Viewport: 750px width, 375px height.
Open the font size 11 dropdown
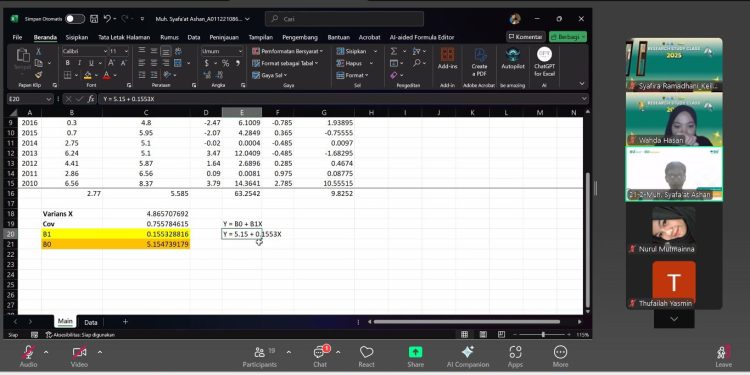pos(126,51)
